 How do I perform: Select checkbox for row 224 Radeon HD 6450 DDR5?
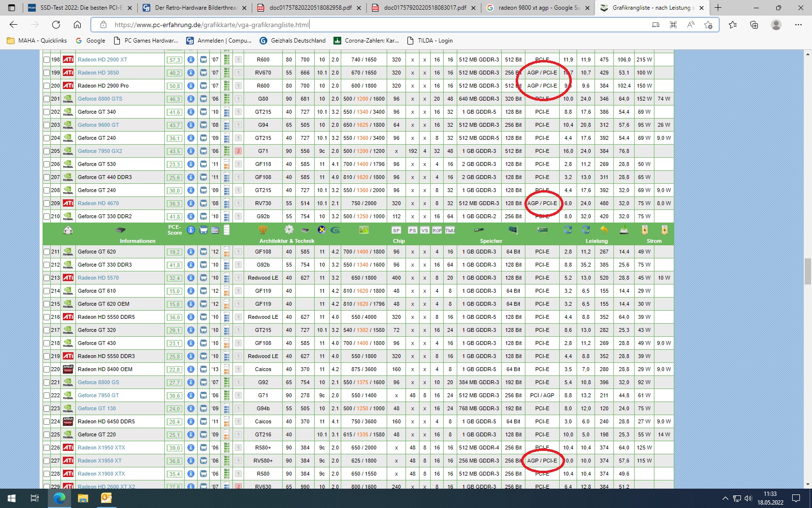click(46, 421)
